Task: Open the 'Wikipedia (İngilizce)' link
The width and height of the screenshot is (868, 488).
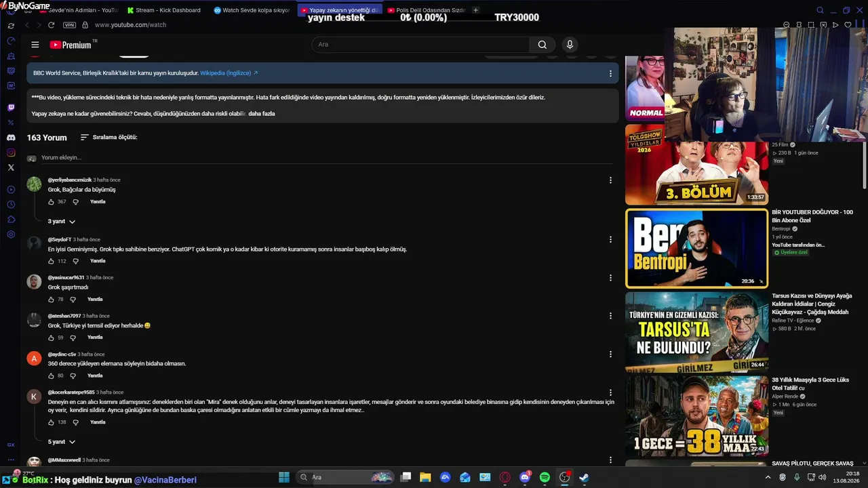Action: [229, 73]
